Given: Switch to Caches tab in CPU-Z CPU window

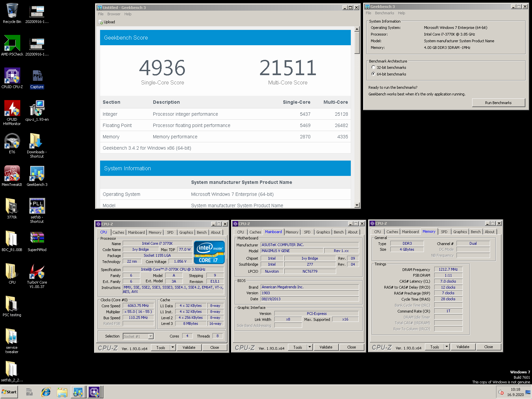Looking at the screenshot, I should pos(118,232).
